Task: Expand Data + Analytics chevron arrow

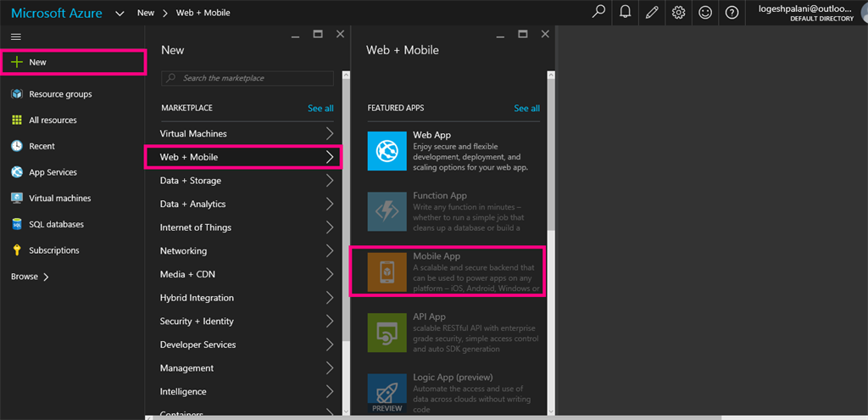Action: [x=330, y=204]
